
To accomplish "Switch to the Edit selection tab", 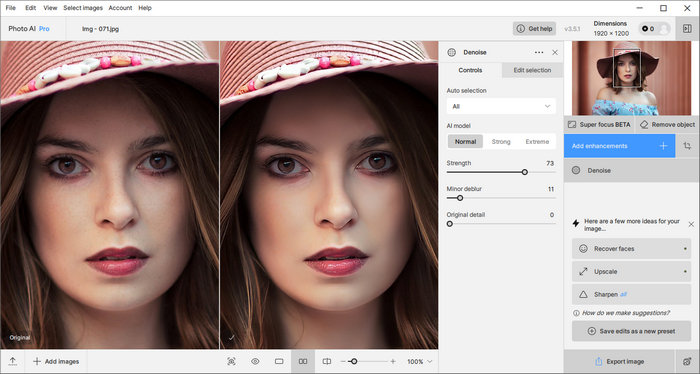I will tap(532, 70).
